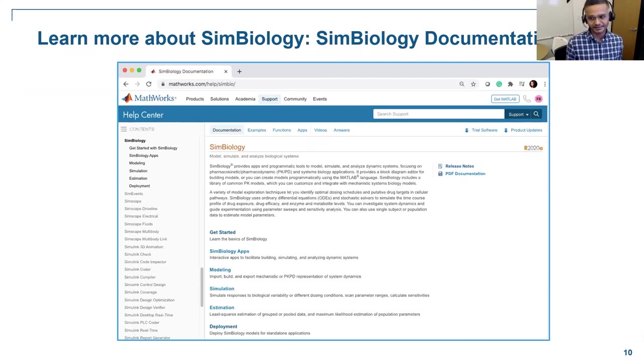Screen dimensions: 644x362
Task: Switch to the Examples tab
Action: (x=257, y=130)
